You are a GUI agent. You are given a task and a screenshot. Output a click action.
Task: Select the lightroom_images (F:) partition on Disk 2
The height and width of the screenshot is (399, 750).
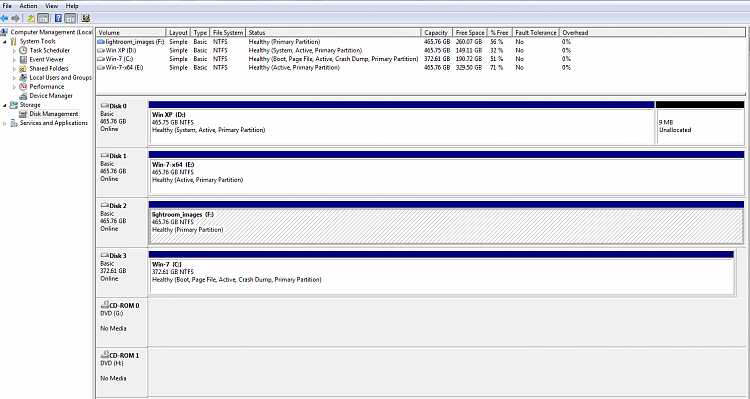point(447,222)
